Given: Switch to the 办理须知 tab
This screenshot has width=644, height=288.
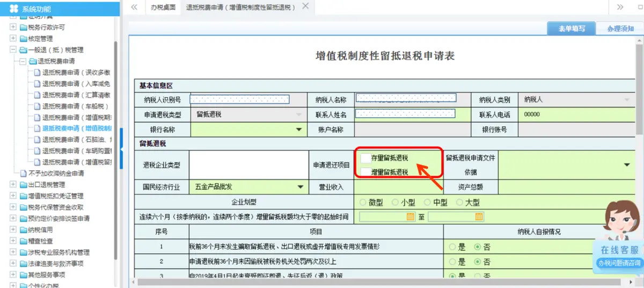Looking at the screenshot, I should (x=620, y=29).
